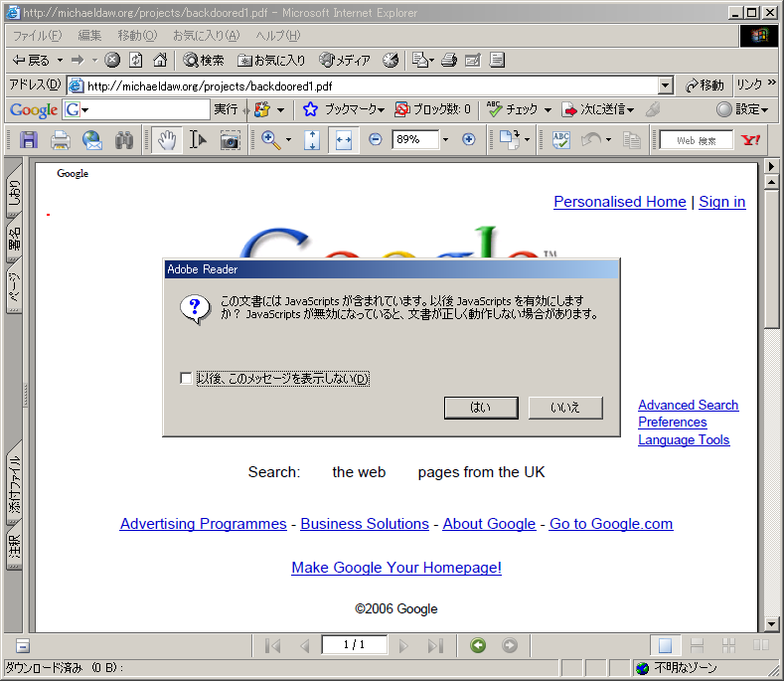This screenshot has height=681, width=784.
Task: Go to first page icon
Action: 272,645
